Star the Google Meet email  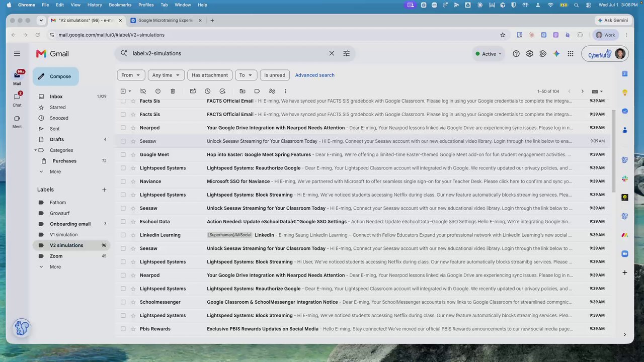[133, 155]
